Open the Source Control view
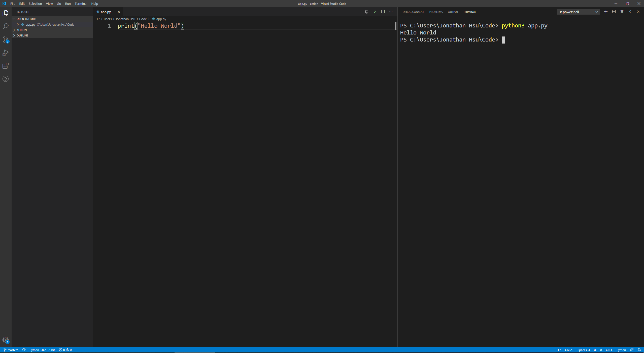 [x=6, y=40]
